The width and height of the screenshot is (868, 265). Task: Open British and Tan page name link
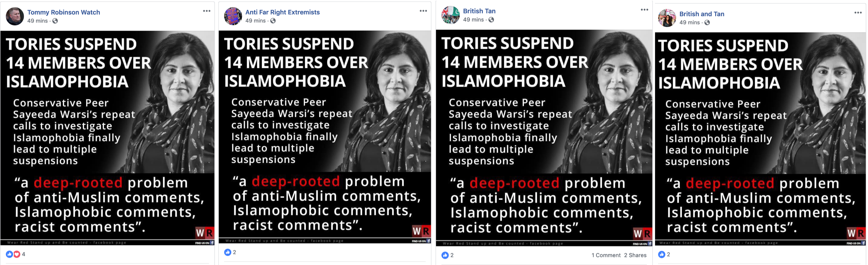(702, 14)
